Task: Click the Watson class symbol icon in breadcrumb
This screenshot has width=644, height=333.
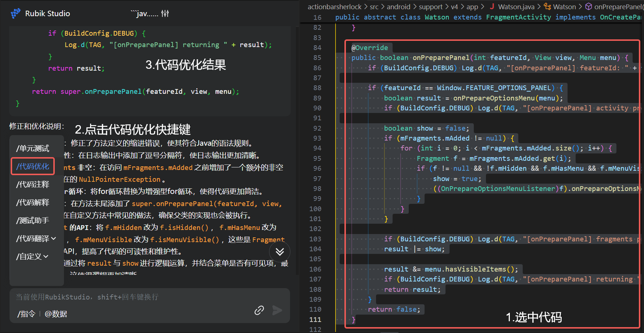Action: coord(547,6)
